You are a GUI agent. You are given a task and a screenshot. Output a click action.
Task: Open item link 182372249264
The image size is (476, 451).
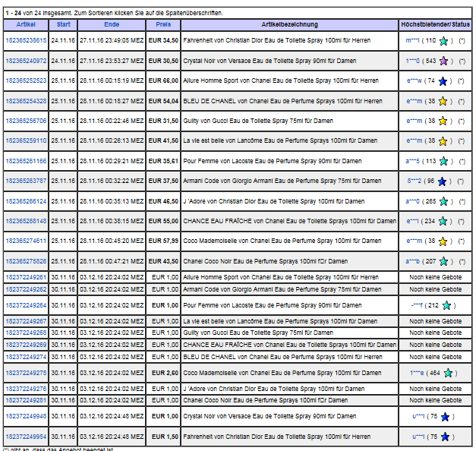(26, 305)
